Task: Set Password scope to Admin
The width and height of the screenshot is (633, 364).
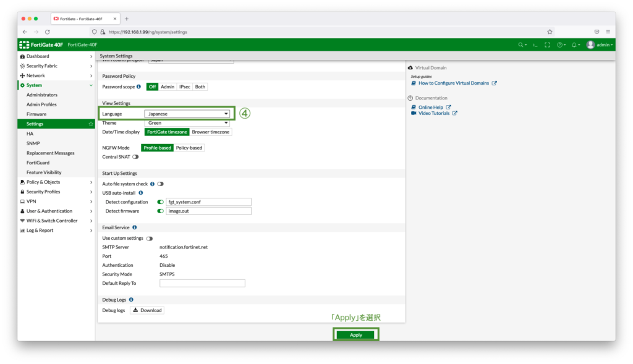Action: [167, 87]
